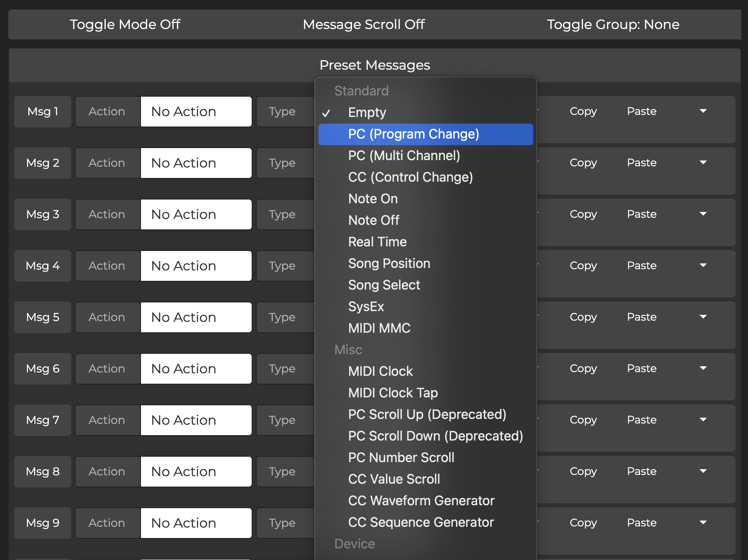Choose "Empty" message type
Image resolution: width=748 pixels, height=560 pixels.
367,112
